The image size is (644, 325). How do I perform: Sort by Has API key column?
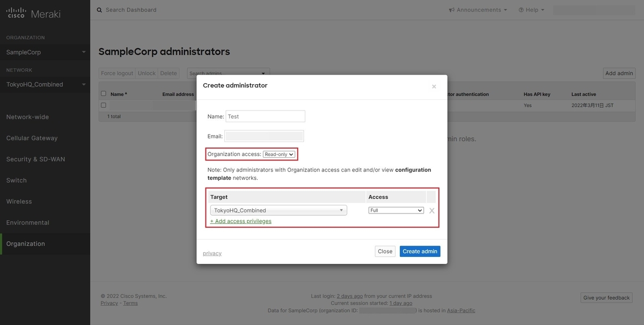(537, 94)
